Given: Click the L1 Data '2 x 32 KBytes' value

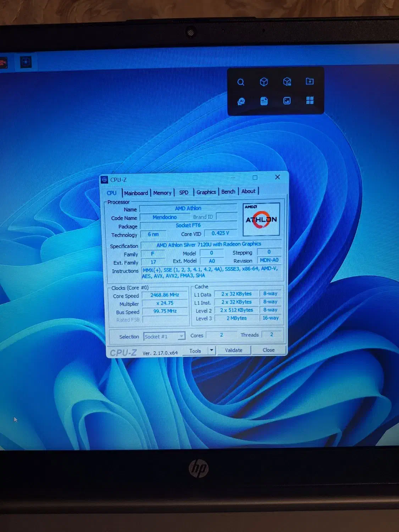Looking at the screenshot, I should pos(236,294).
